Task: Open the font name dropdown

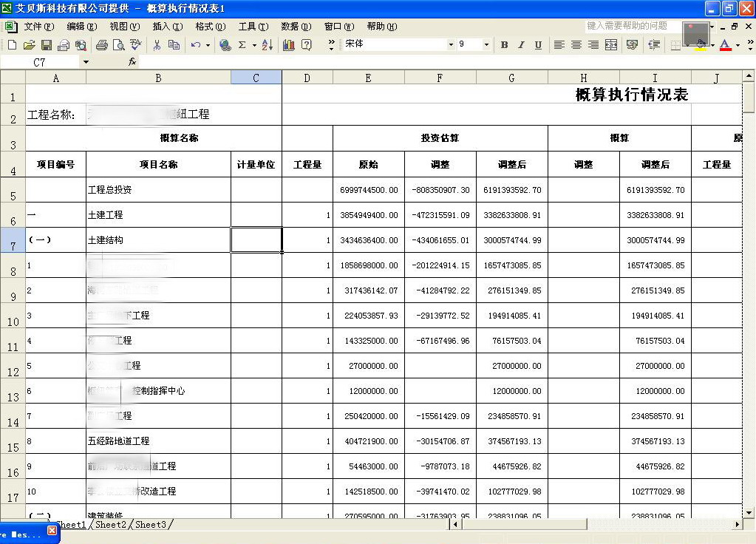Action: [x=451, y=44]
